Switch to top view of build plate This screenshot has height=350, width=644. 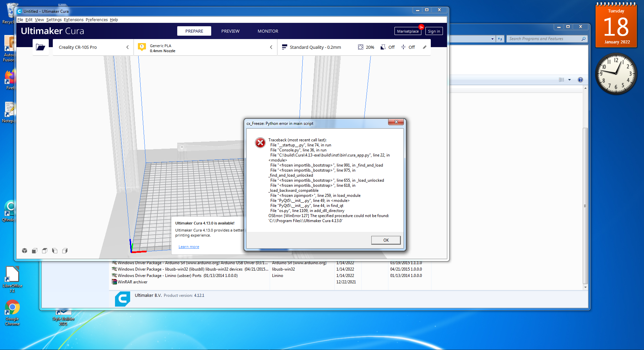[44, 251]
